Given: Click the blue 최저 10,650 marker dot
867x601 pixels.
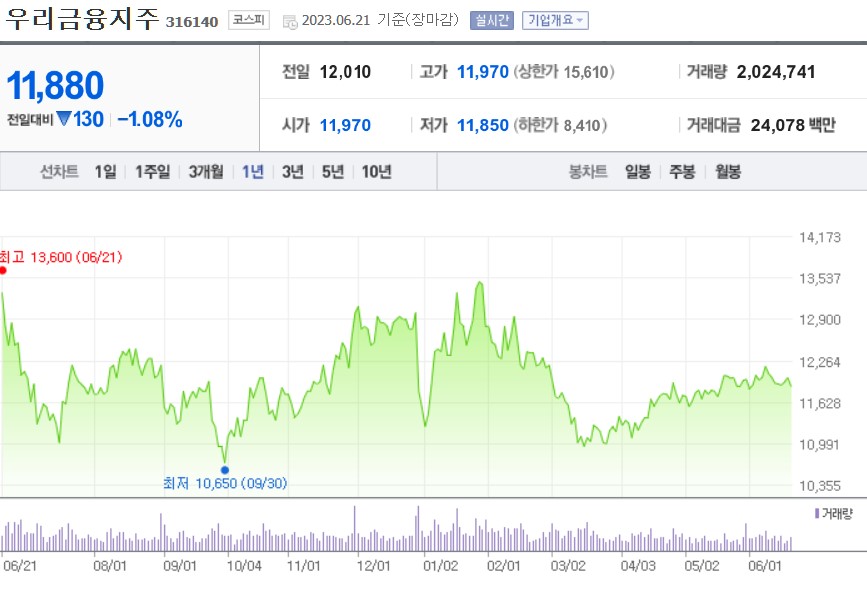Looking at the screenshot, I should click(x=224, y=470).
